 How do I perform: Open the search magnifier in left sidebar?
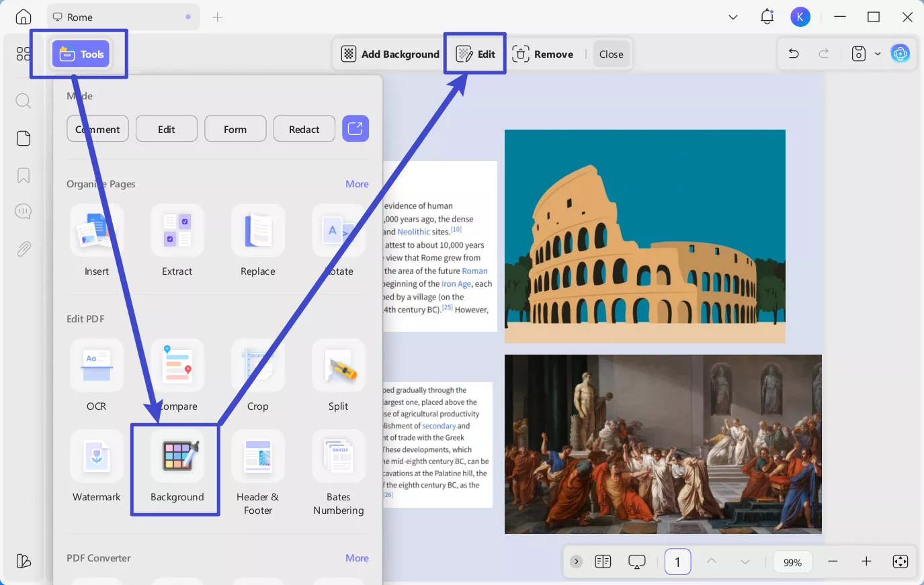[x=24, y=101]
